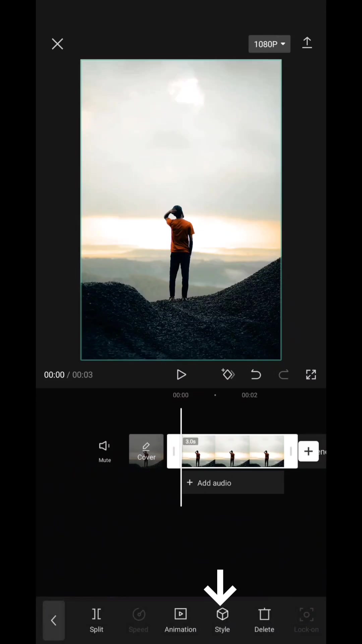Open the Lock-on tool
Screen dimensions: 362x644
pyautogui.click(x=306, y=621)
